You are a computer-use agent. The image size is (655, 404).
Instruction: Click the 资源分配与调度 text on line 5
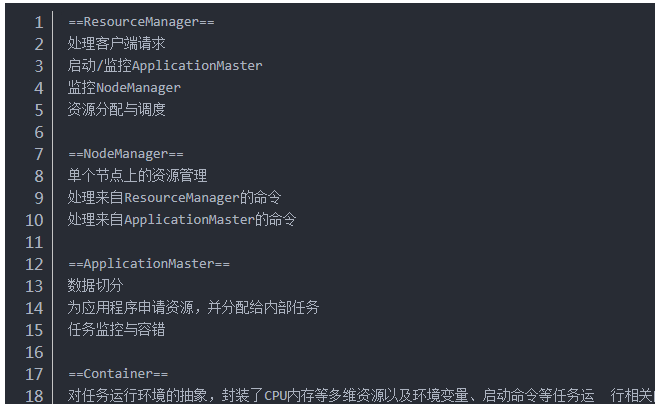117,109
